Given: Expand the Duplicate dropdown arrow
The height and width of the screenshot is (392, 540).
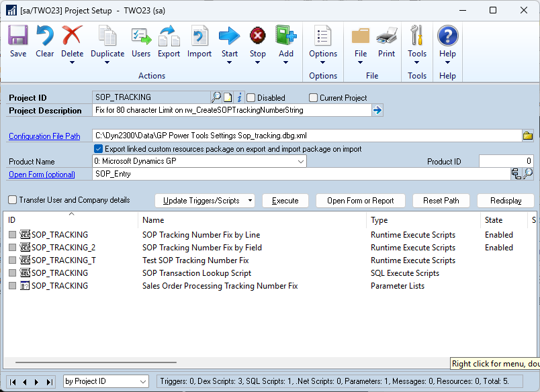Looking at the screenshot, I should click(107, 62).
